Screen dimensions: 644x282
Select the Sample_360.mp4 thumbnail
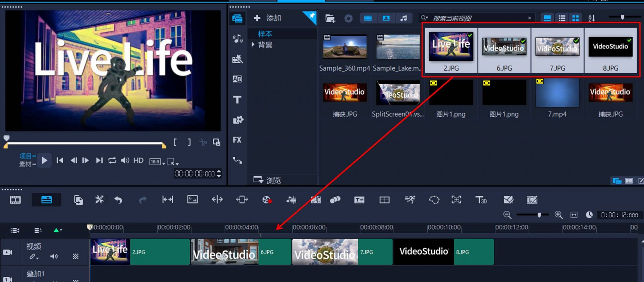tap(344, 47)
